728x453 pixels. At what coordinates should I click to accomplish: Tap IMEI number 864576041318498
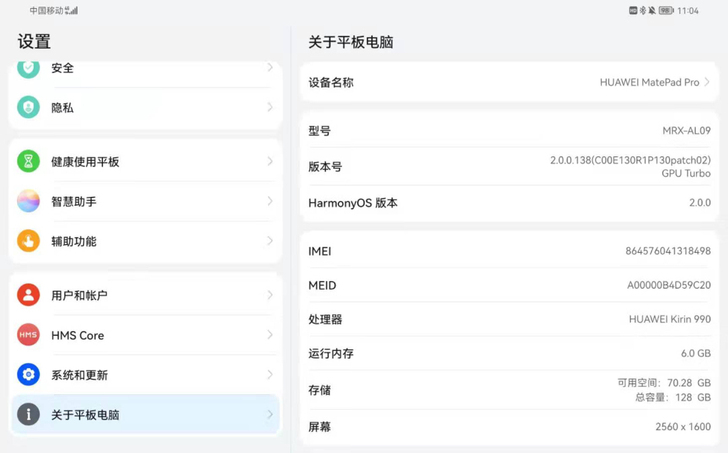click(668, 251)
